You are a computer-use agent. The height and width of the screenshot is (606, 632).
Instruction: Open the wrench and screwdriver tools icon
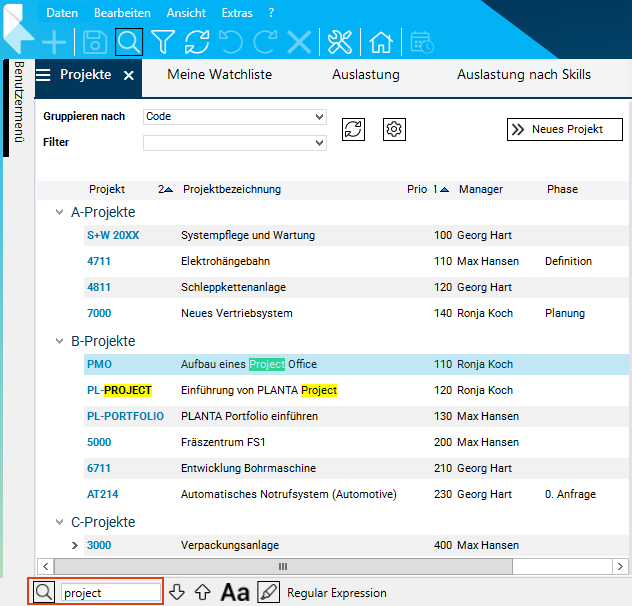click(341, 42)
